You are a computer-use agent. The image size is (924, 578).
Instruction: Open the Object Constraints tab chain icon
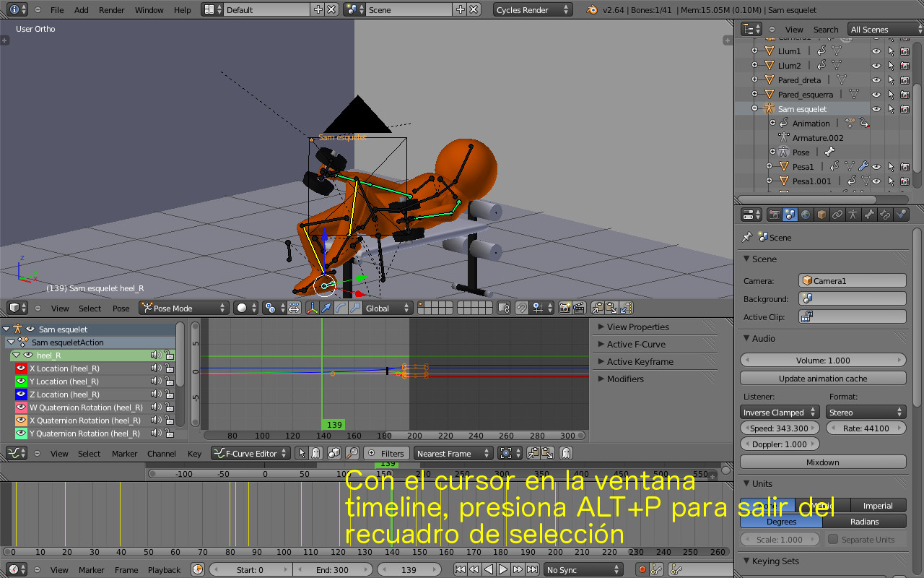click(x=837, y=215)
